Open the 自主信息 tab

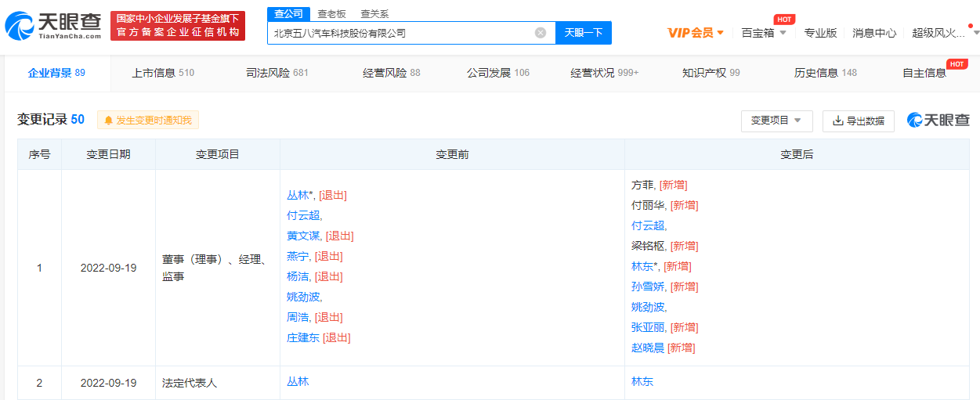924,73
